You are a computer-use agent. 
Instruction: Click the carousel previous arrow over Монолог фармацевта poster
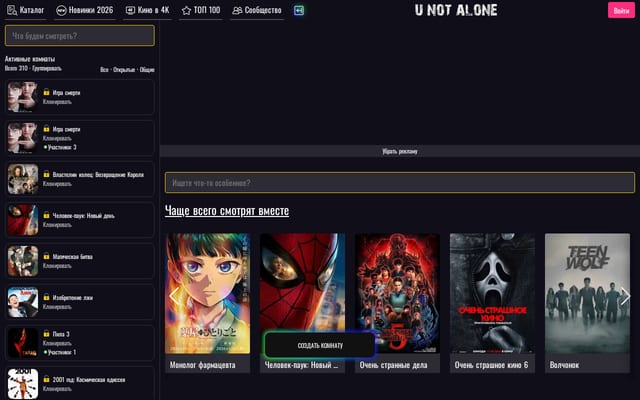click(x=174, y=296)
